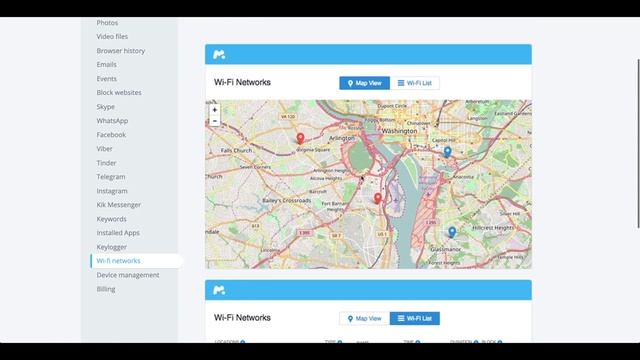Viewport: 640px width, 360px height.
Task: Click the Washington label on the map
Action: pyautogui.click(x=400, y=131)
